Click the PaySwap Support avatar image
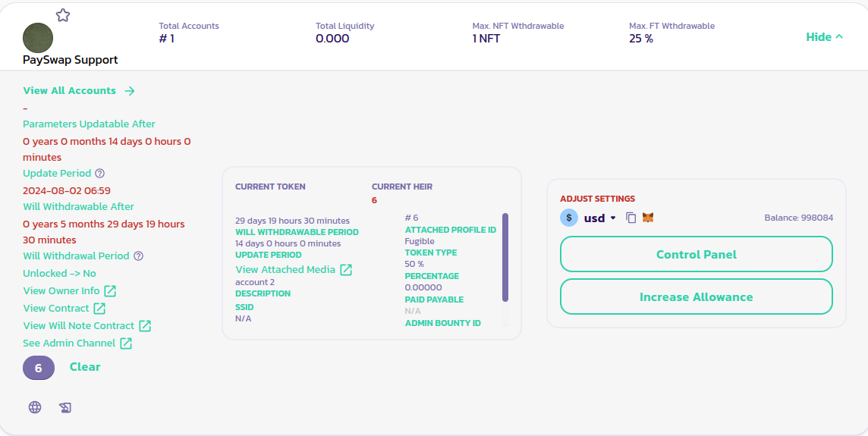This screenshot has width=868, height=436. pos(38,38)
